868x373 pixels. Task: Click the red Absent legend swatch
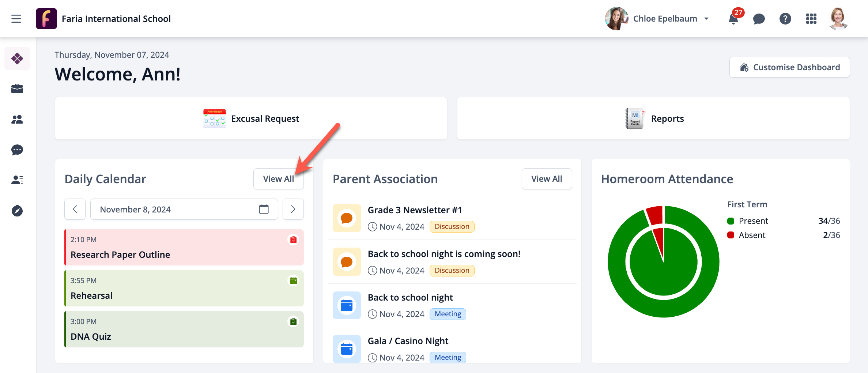731,235
